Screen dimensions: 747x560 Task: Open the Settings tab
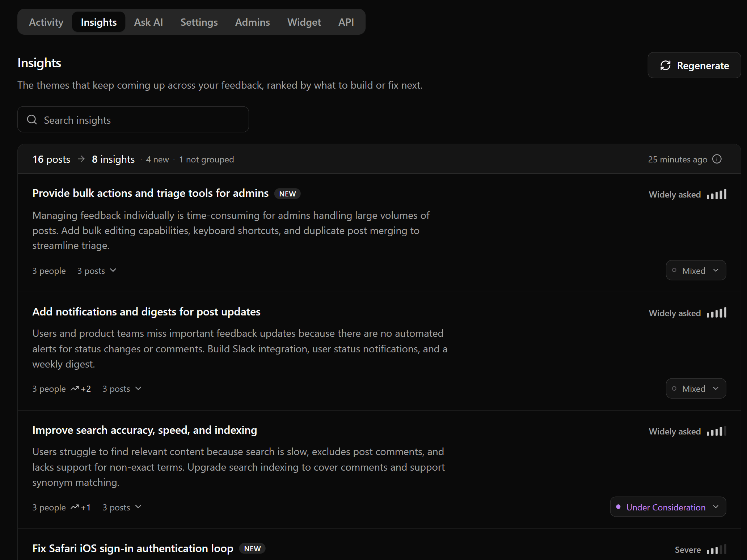199,22
